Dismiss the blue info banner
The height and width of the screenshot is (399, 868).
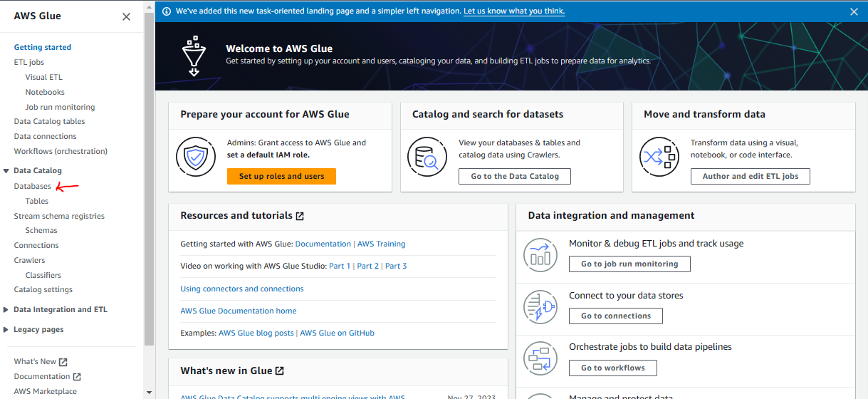[x=854, y=11]
